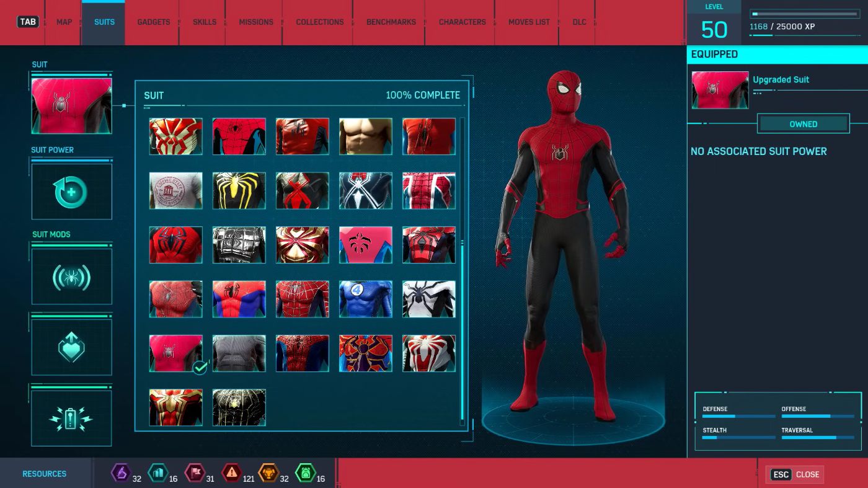This screenshot has height=488, width=868.
Task: Pick the university t-shirt suit thumbnail
Action: (175, 190)
